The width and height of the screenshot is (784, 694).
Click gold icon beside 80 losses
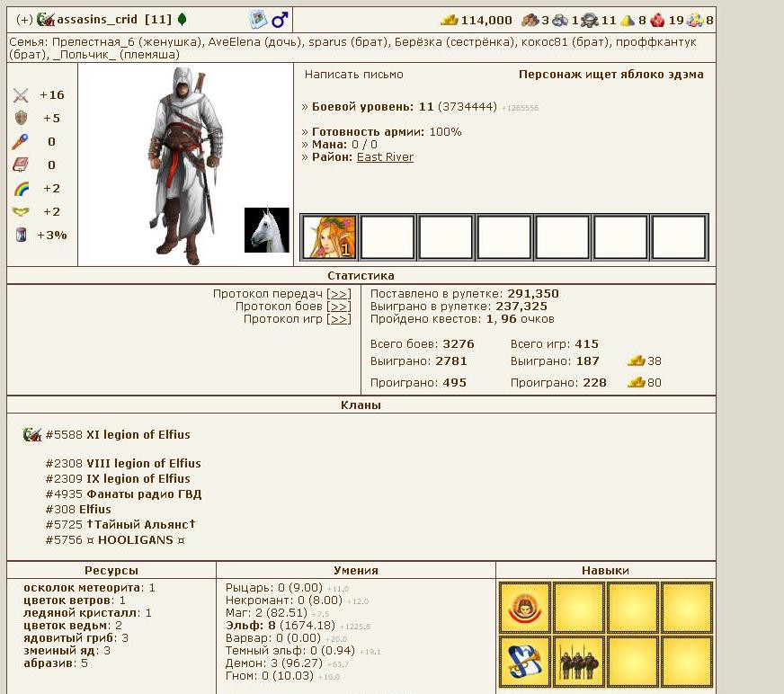coord(636,382)
